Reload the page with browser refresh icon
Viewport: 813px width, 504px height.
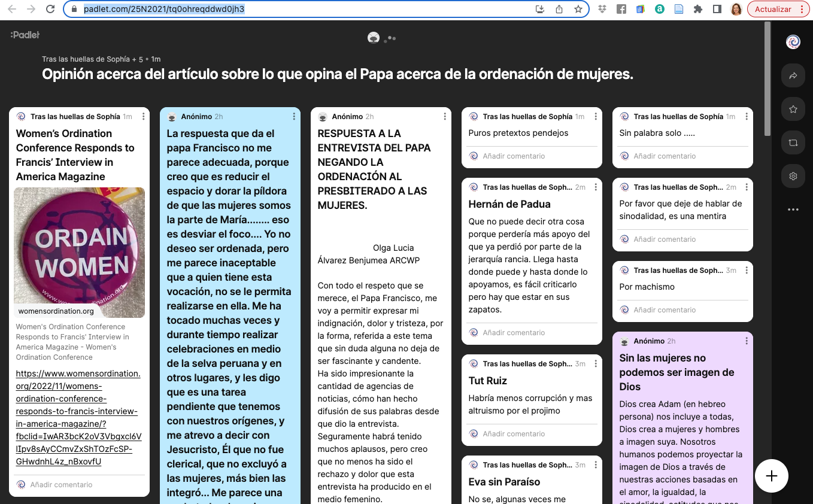[50, 9]
